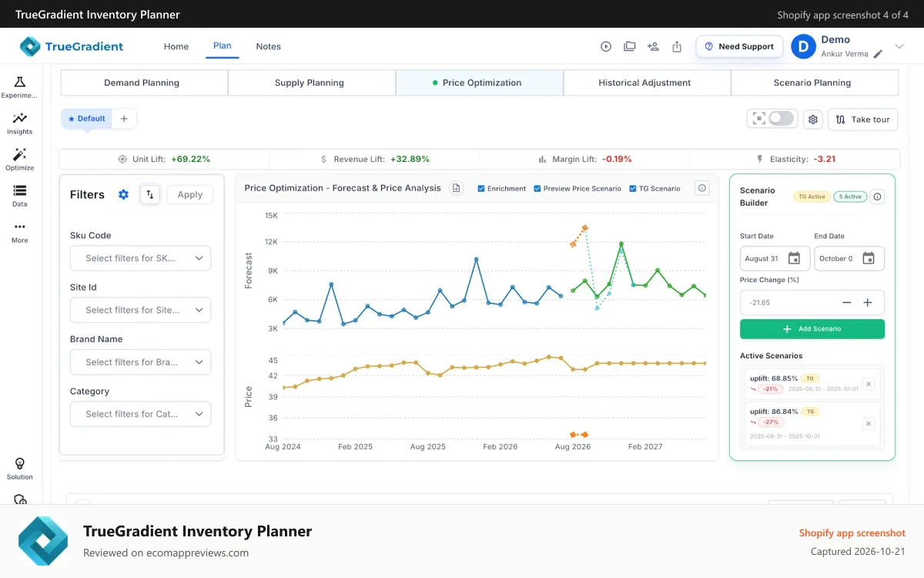924x578 pixels.
Task: Open the Site Id filter dropdown
Action: (x=140, y=310)
